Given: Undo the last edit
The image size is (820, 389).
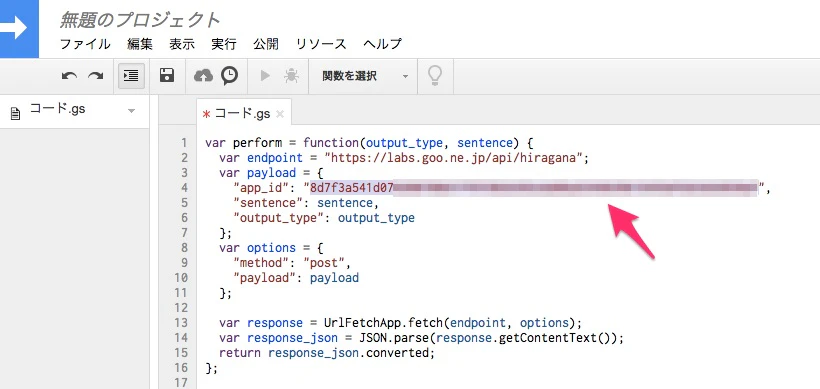Looking at the screenshot, I should [69, 76].
